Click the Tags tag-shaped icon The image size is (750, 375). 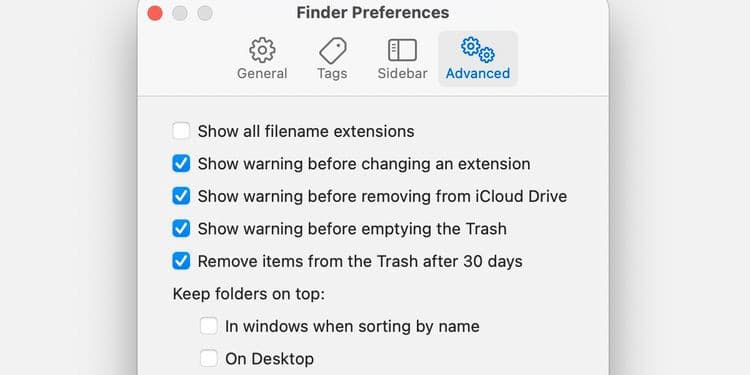[332, 51]
